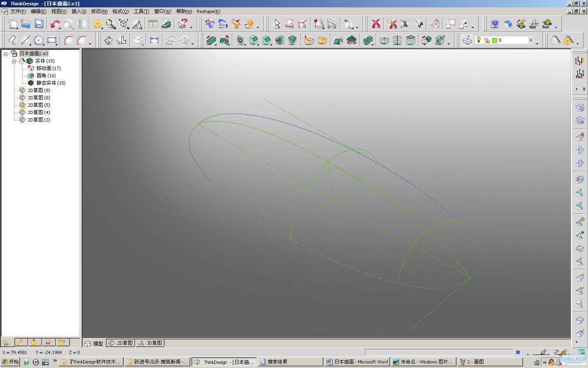Click the 2D sketch diamond toolbar icon

tap(109, 40)
